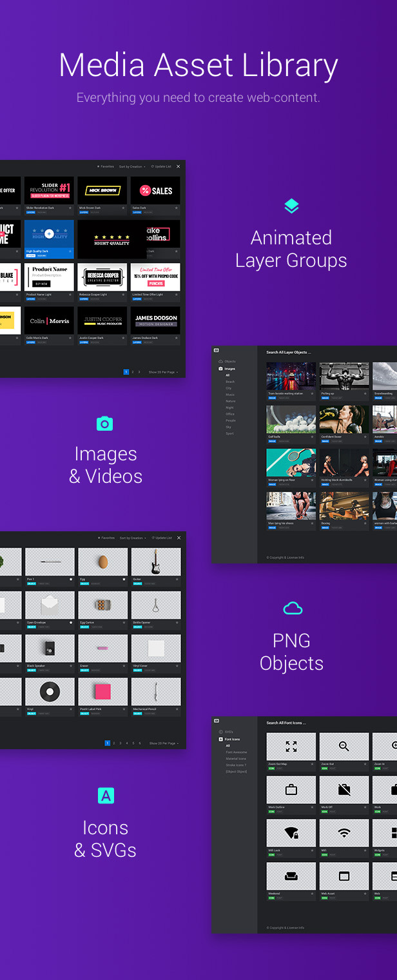Screen dimensions: 397x980
Task: Open Sort by Creation dropdown above layer groups
Action: click(x=132, y=166)
